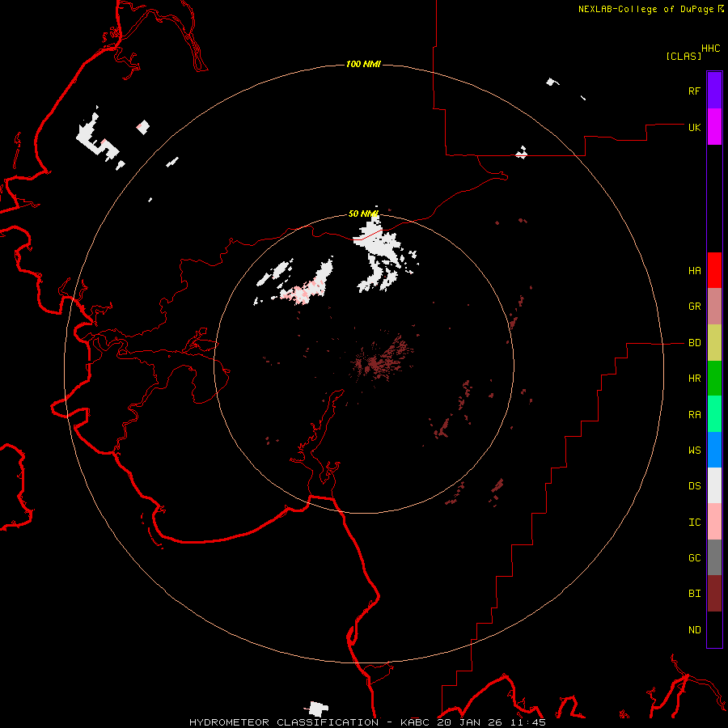Click the gray GC legend swatch
Viewport: 728px width, 728px height.
714,557
